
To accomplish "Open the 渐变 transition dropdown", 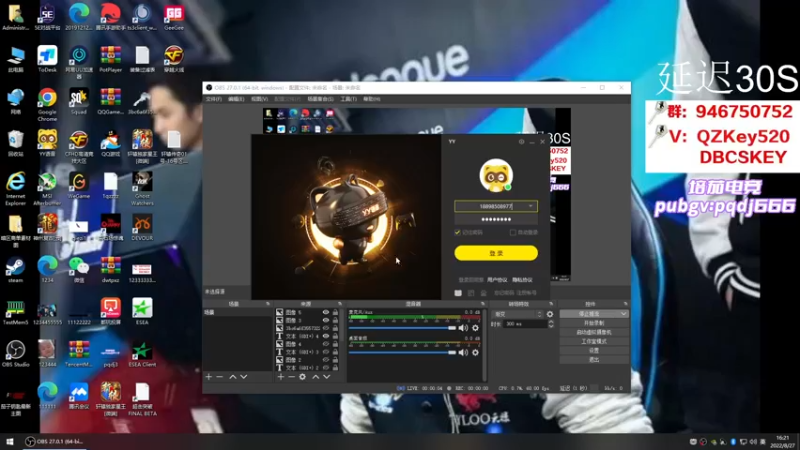I will click(x=517, y=314).
